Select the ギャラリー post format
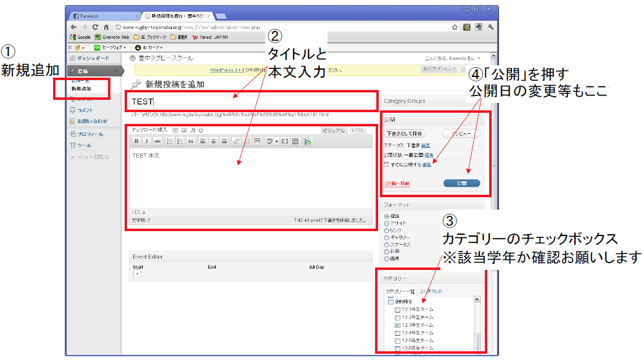Screen dimensions: 644x363 (x=387, y=237)
